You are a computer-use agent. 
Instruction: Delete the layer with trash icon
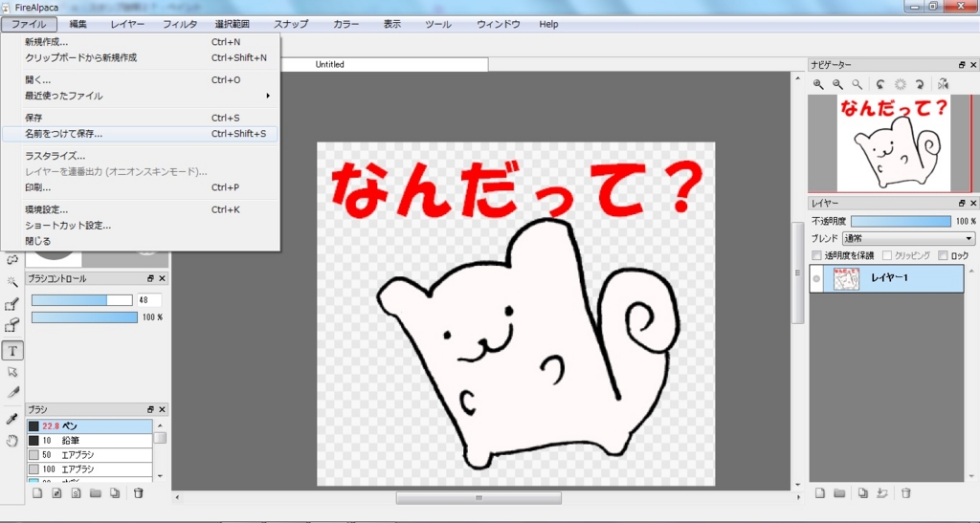[x=905, y=493]
